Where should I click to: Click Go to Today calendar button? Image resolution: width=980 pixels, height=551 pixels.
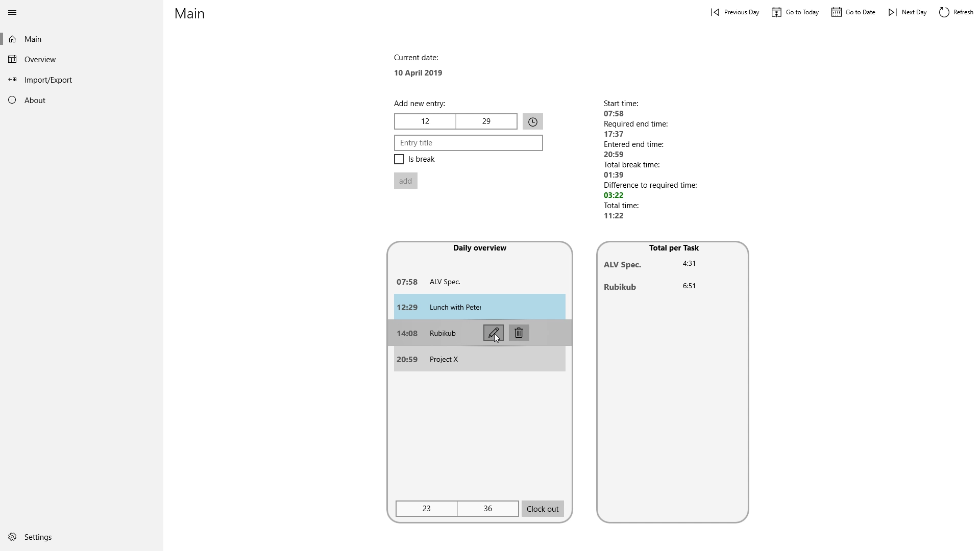click(795, 12)
